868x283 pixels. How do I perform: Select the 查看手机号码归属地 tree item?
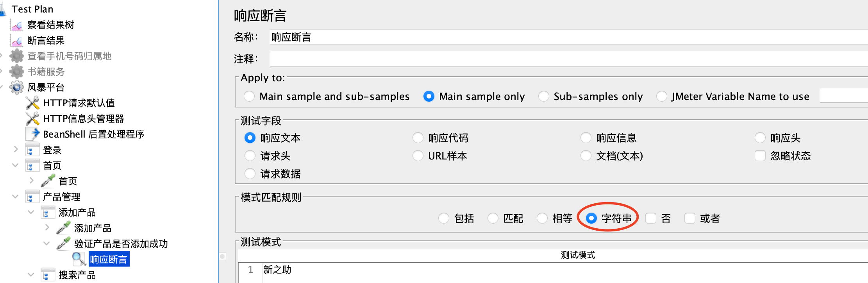[x=70, y=56]
